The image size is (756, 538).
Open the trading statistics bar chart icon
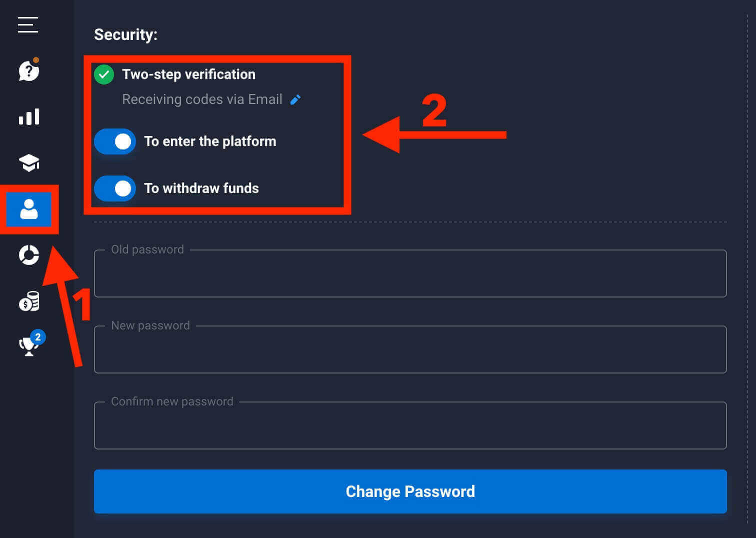28,116
